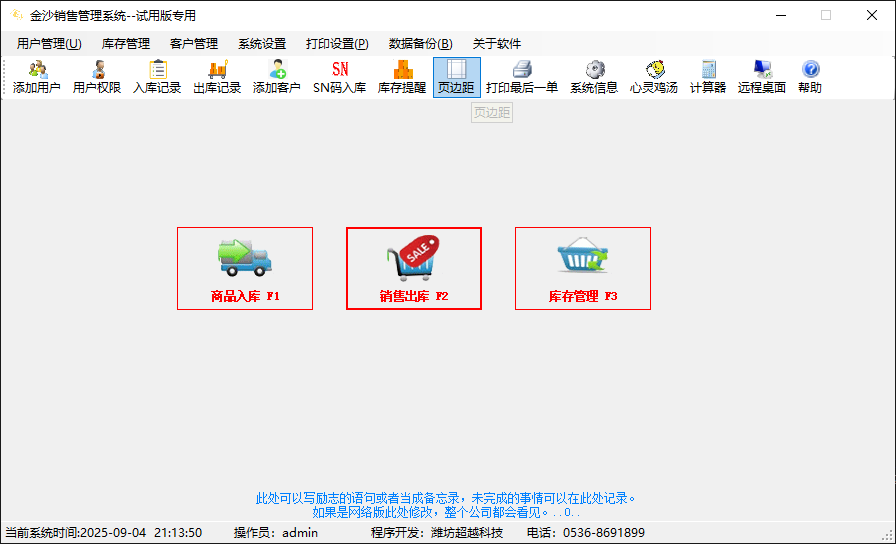Click 打印最后一单 printer icon
Screen dimensions: 896x544
tap(522, 77)
